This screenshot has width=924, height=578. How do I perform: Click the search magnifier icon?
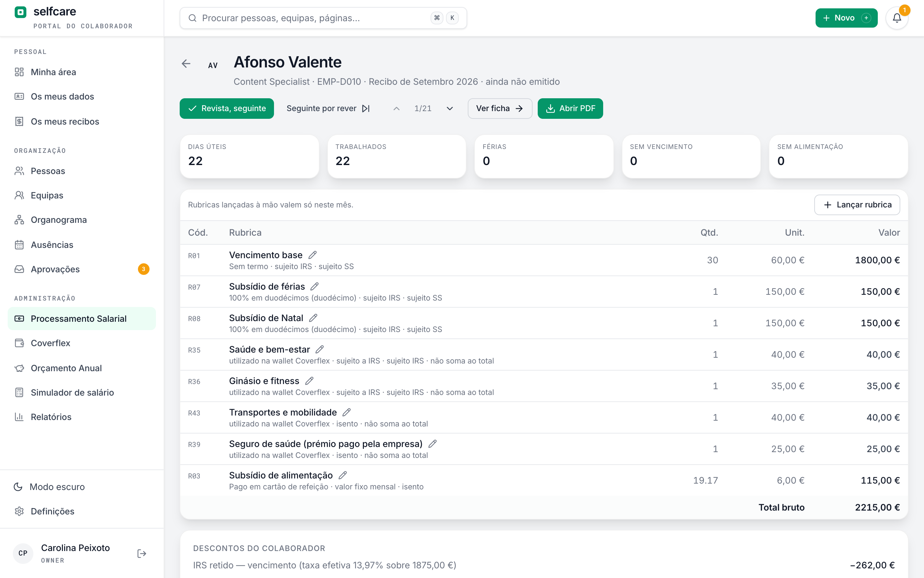pos(193,18)
